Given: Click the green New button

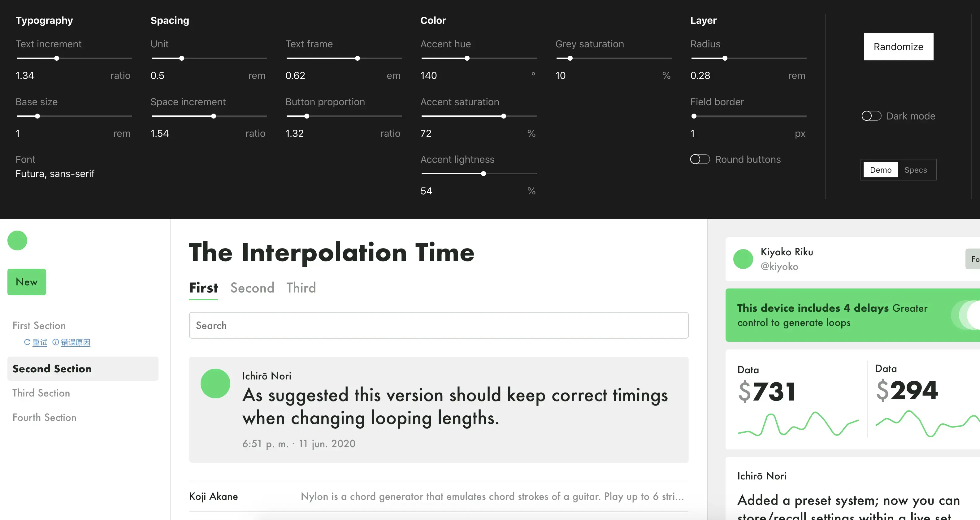Looking at the screenshot, I should click(27, 282).
